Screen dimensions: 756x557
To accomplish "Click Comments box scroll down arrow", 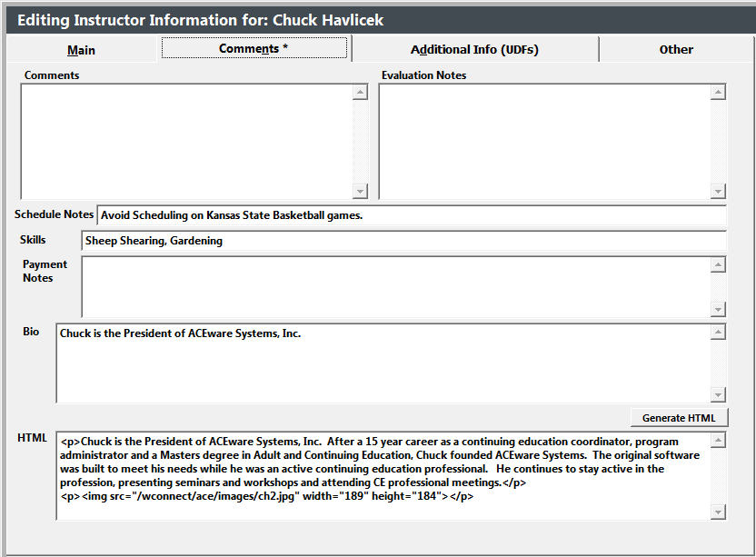I will (x=360, y=191).
